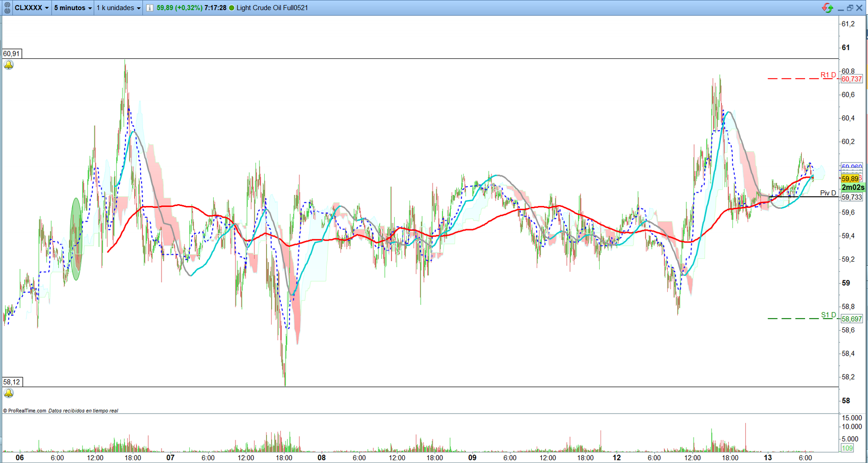This screenshot has width=868, height=463.
Task: Click the Piv D pivot value 59,733
Action: coord(851,197)
